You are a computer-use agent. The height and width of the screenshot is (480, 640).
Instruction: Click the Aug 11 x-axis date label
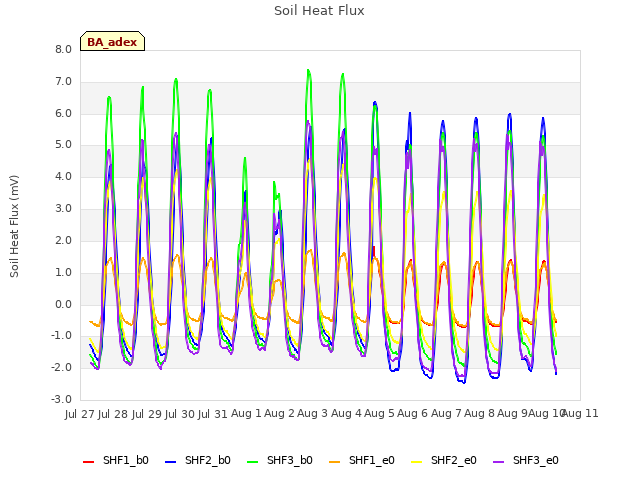click(x=580, y=413)
